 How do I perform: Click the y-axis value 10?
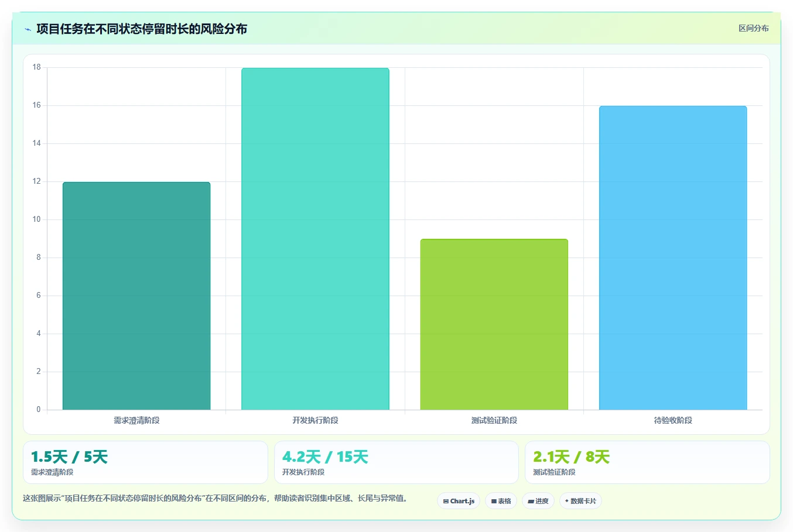(x=37, y=219)
